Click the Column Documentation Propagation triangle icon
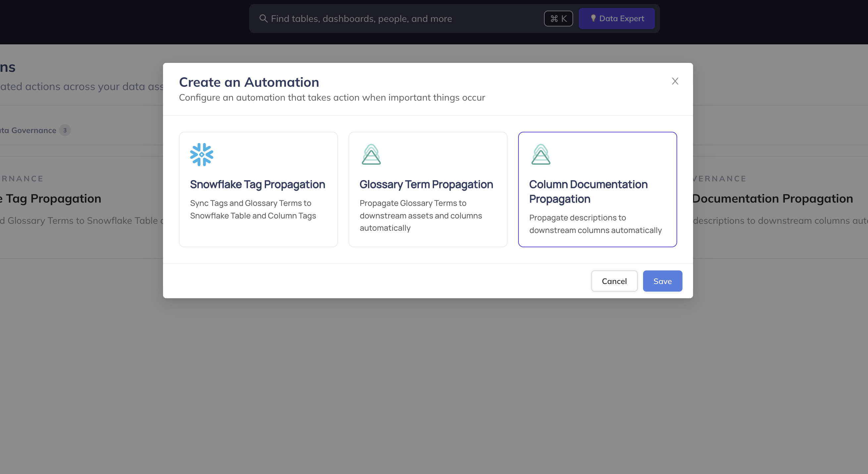The height and width of the screenshot is (474, 868). pos(540,155)
